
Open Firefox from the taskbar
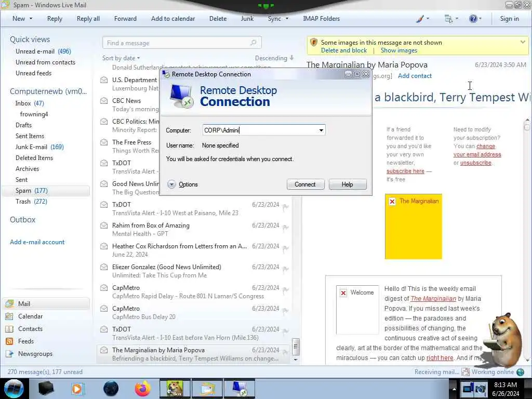143,389
